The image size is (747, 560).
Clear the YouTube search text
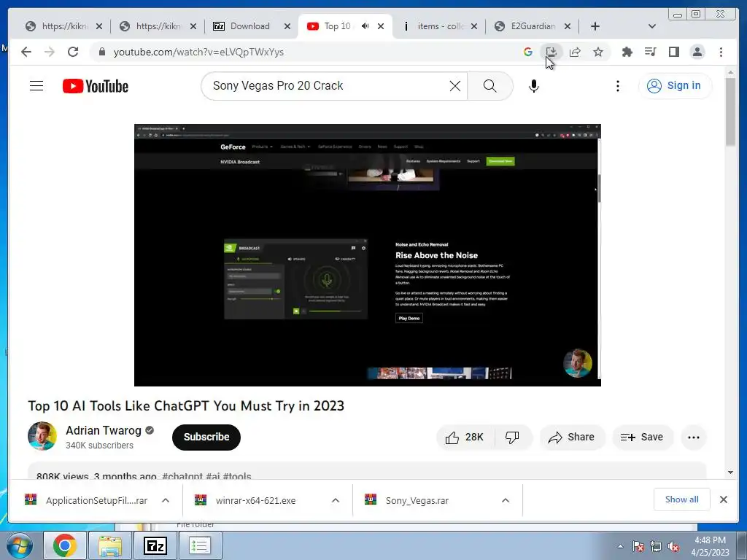coord(455,86)
